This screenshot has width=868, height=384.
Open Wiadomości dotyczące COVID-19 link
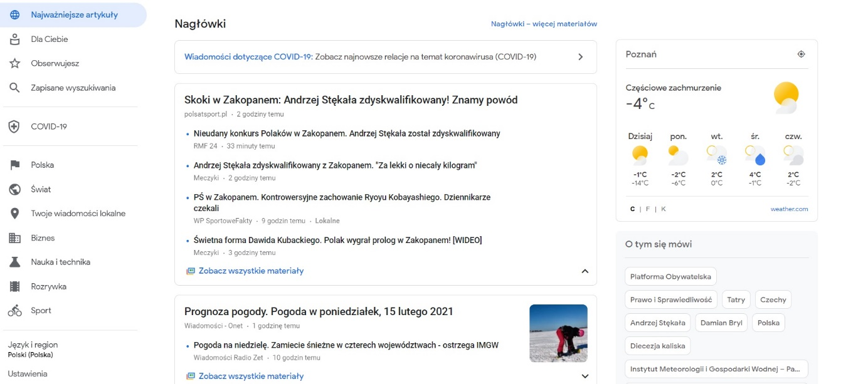(248, 56)
